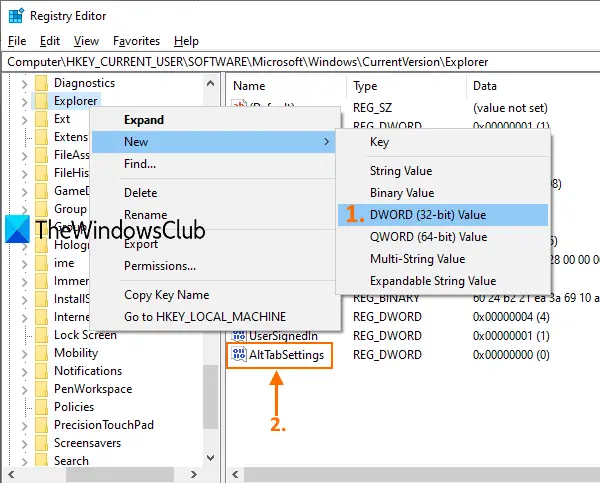The width and height of the screenshot is (600, 483).
Task: Open the File menu
Action: [x=17, y=41]
